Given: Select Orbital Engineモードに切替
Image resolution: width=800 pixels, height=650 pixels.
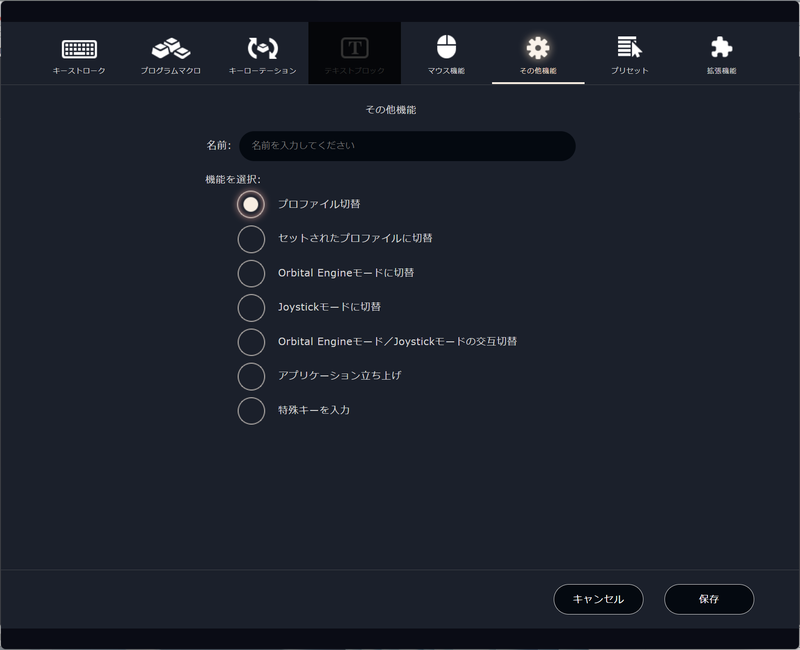Looking at the screenshot, I should click(252, 273).
